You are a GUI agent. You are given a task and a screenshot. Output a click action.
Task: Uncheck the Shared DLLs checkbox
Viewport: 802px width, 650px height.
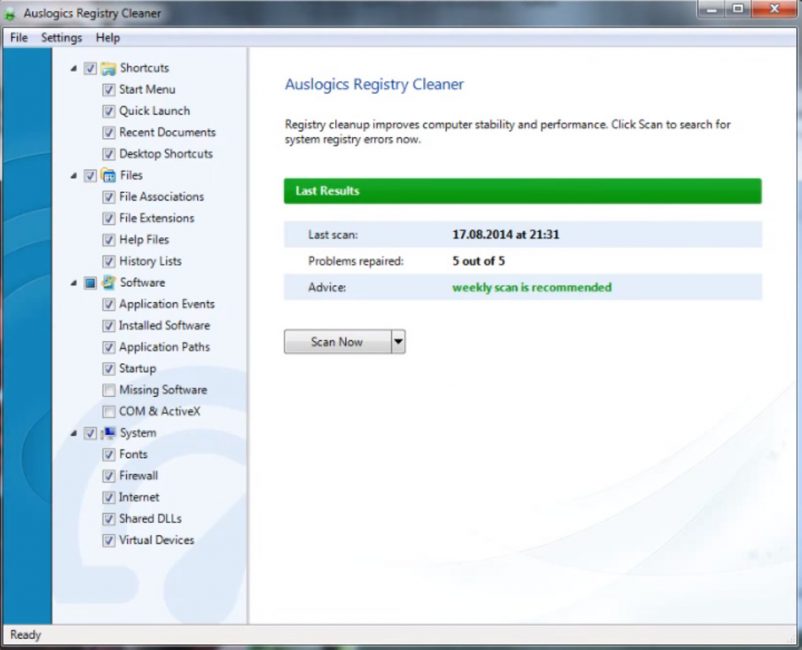[108, 520]
